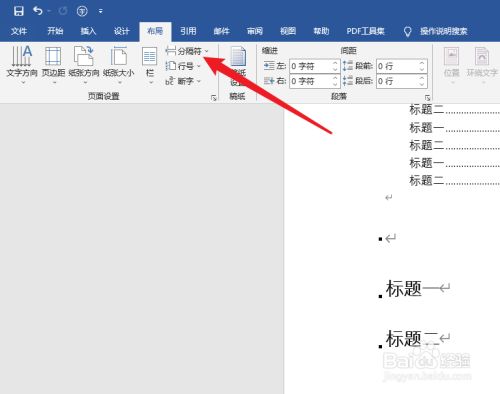Click the left indent icon beside 左
The height and width of the screenshot is (394, 500).
coord(269,66)
